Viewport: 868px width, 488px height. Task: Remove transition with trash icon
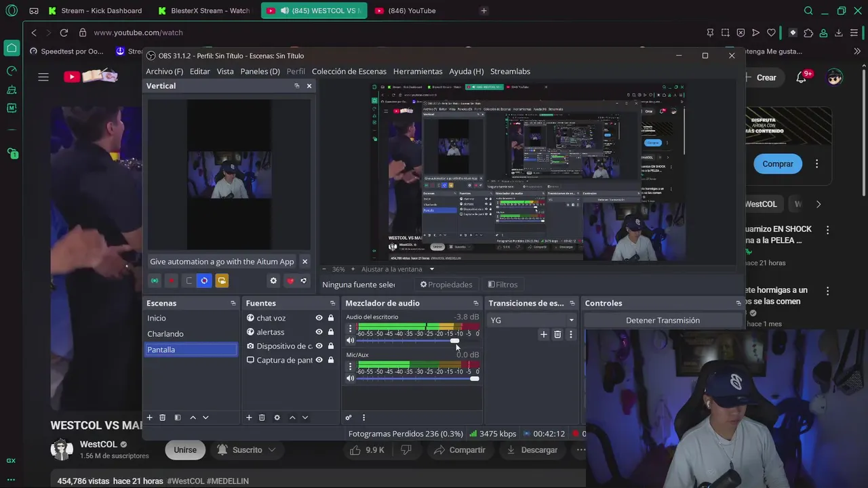(x=557, y=334)
